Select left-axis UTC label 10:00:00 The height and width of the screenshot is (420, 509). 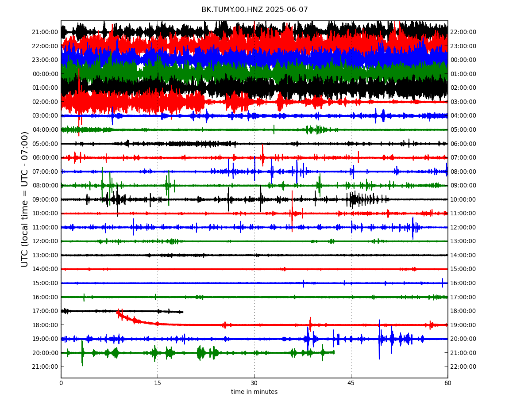[x=45, y=214]
